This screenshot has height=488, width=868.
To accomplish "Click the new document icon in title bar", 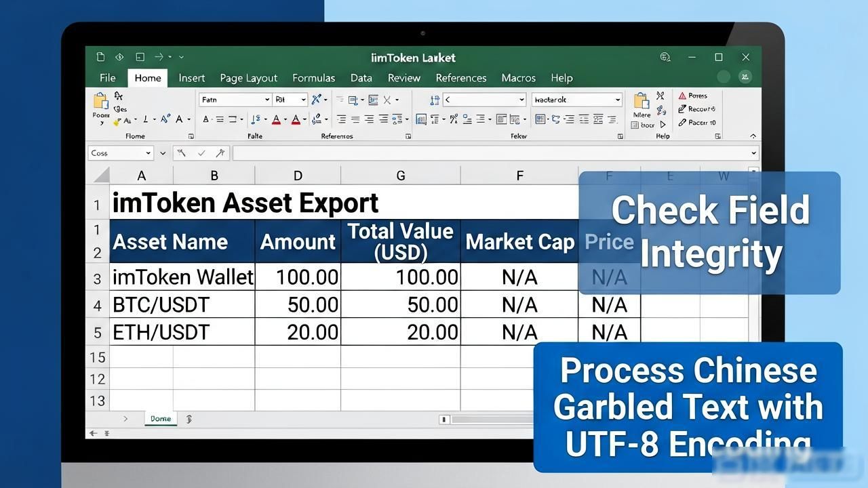I will pyautogui.click(x=100, y=58).
